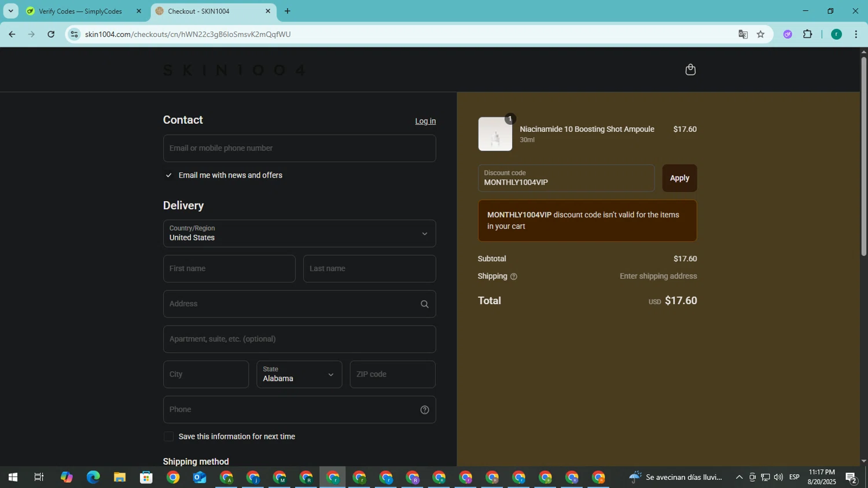This screenshot has height=488, width=868.
Task: Click the purple extension icon in toolbar
Action: click(x=788, y=34)
